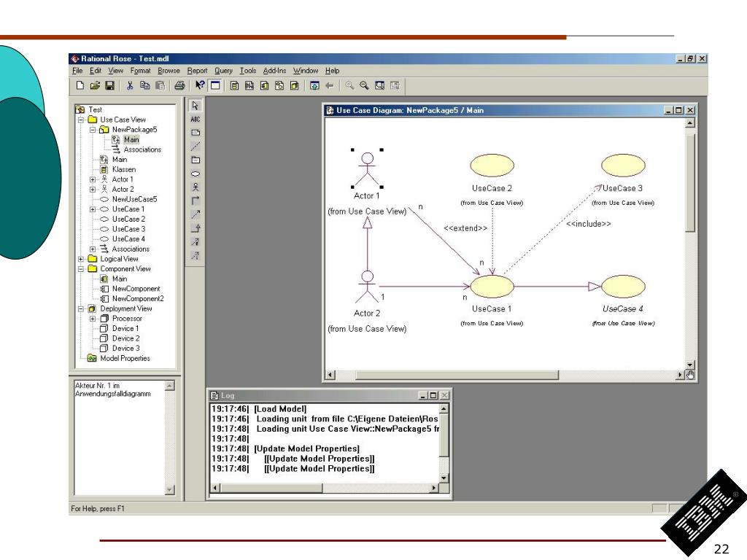The height and width of the screenshot is (560, 747).
Task: Select Model Properties in browser tree
Action: pos(125,358)
